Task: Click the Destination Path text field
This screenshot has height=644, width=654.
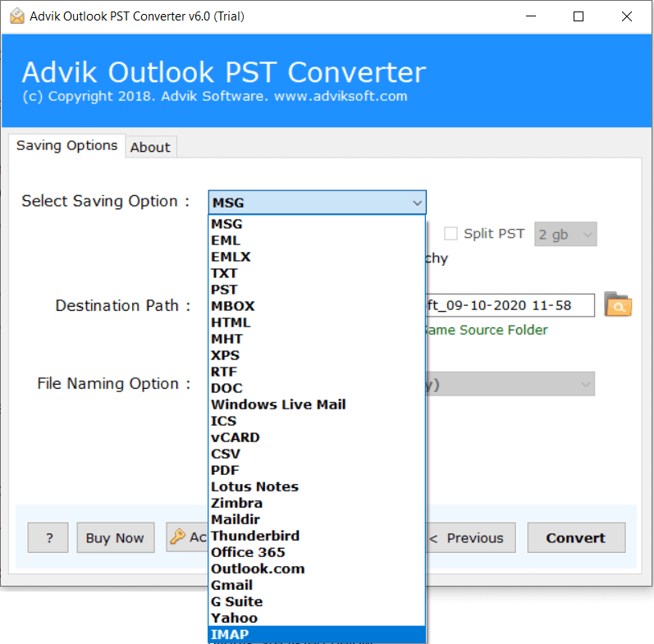Action: pos(510,305)
